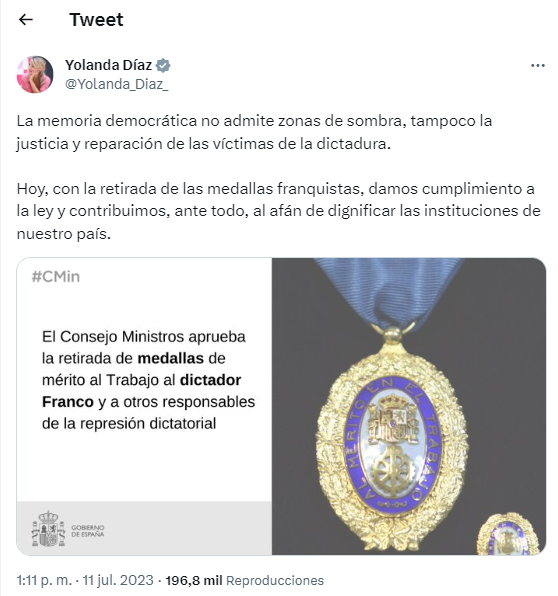558x596 pixels.
Task: Click the 'Gobierno de España' caption text
Action: (x=88, y=531)
